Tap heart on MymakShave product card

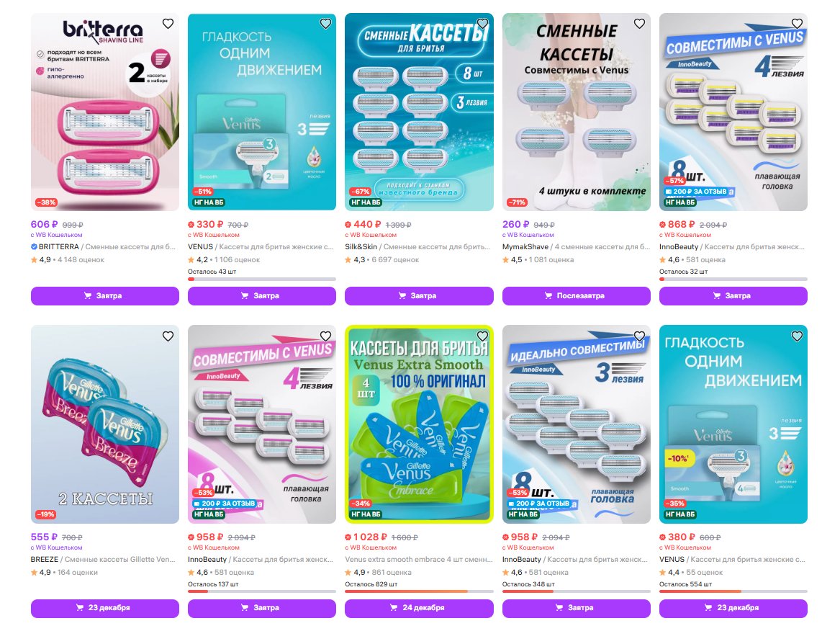coord(639,24)
